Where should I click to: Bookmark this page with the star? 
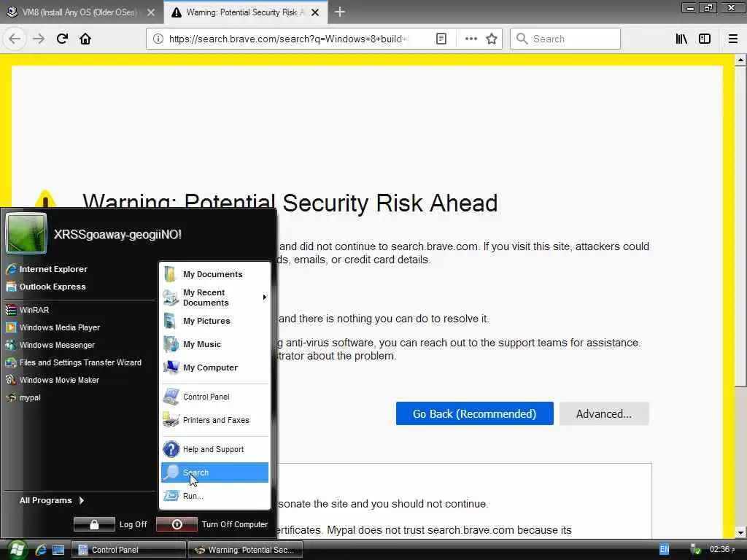click(x=492, y=39)
